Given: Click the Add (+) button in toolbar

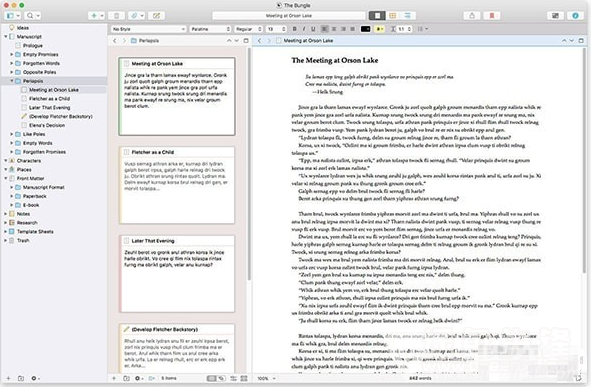Looking at the screenshot, I should [94, 15].
